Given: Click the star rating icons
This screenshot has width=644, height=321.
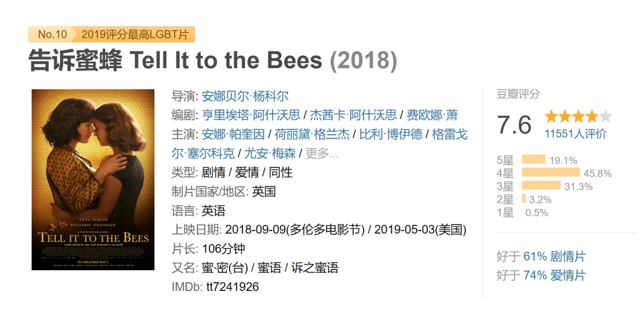Looking at the screenshot, I should pyautogui.click(x=578, y=117).
